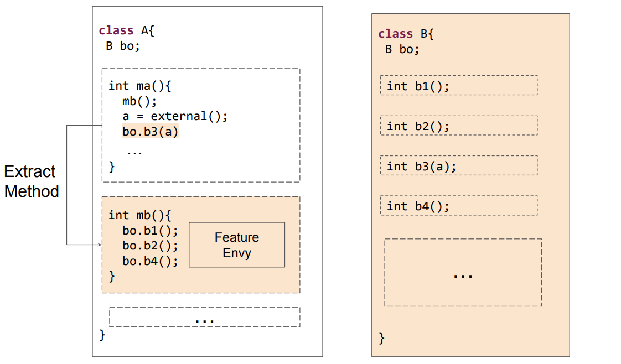The height and width of the screenshot is (364, 621).
Task: Click the 'mb();' call inside ma
Action: 139,101
